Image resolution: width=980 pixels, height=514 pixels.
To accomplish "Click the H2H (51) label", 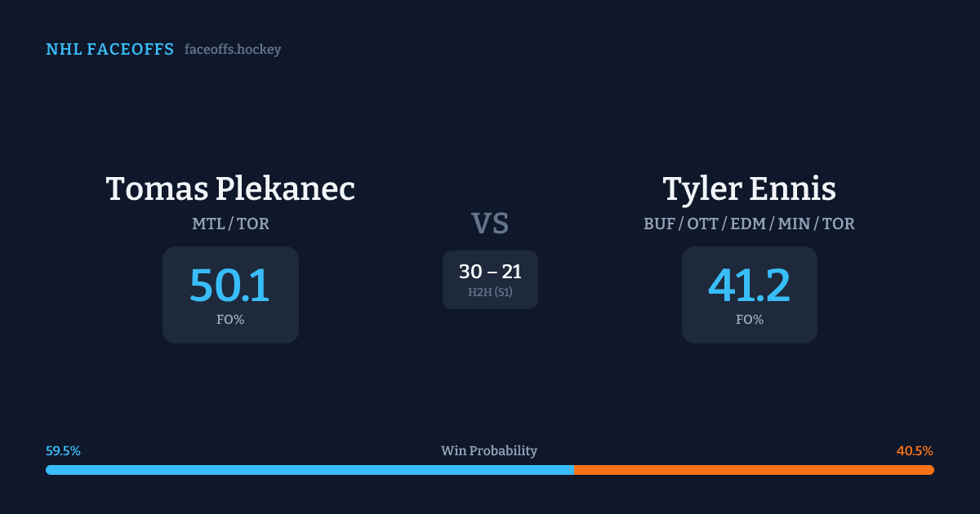I will [x=490, y=292].
